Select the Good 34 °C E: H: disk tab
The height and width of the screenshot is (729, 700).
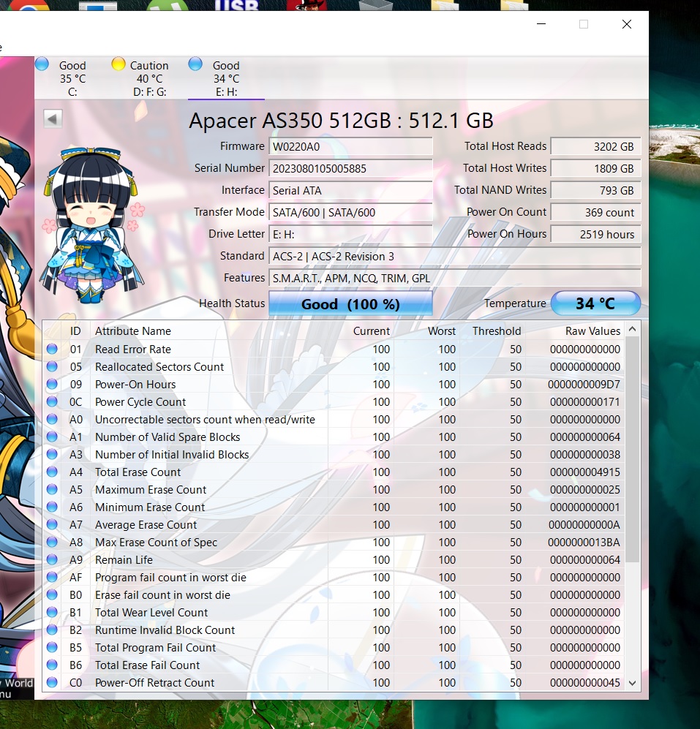(x=226, y=78)
